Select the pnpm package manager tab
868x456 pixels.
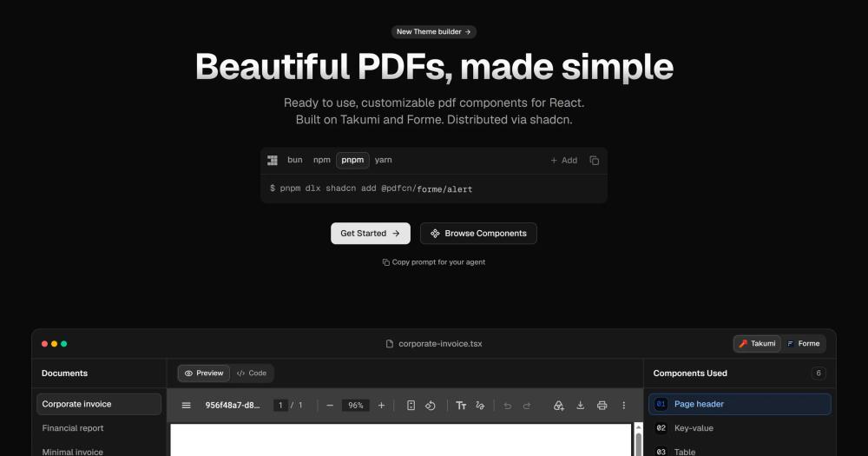(x=352, y=160)
